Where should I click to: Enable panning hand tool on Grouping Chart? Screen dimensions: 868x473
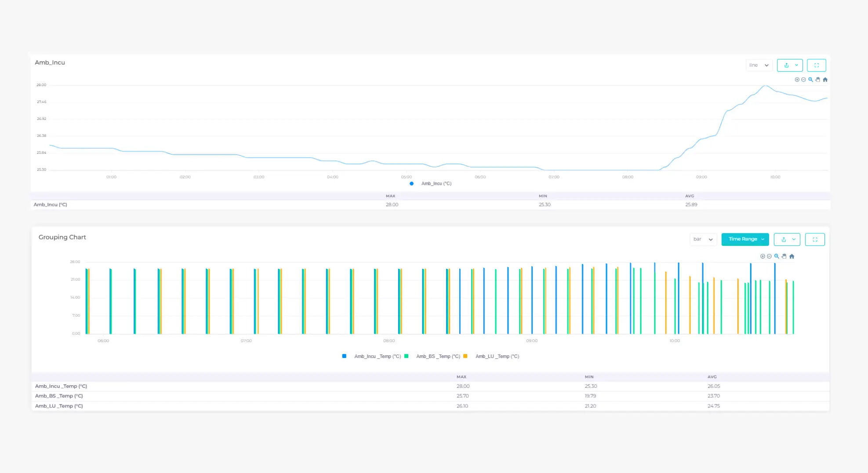[x=784, y=256]
